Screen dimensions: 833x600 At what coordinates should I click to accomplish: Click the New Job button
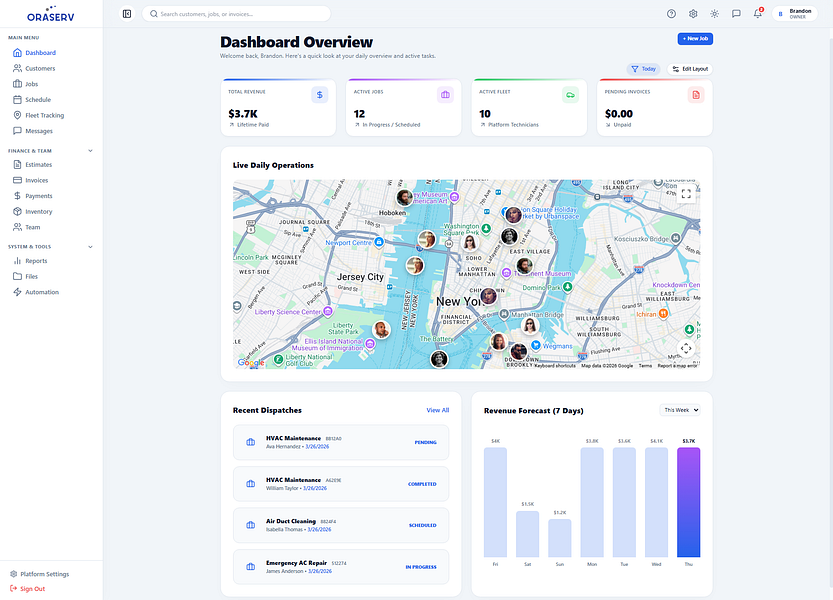point(695,39)
